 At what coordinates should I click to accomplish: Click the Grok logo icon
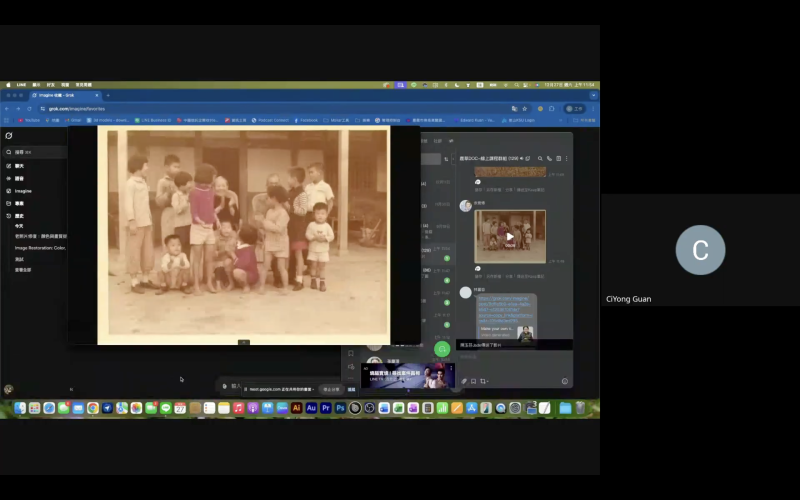point(9,135)
